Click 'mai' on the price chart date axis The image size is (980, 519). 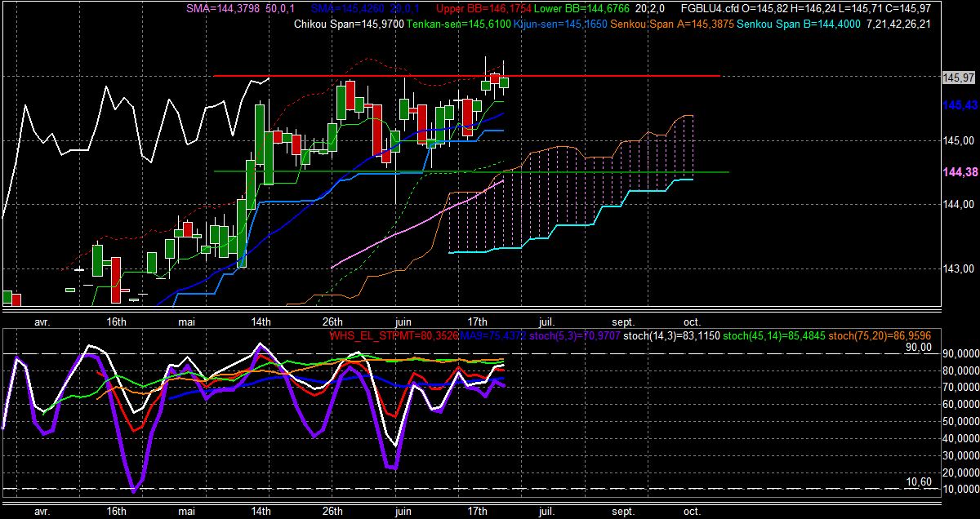click(x=187, y=322)
